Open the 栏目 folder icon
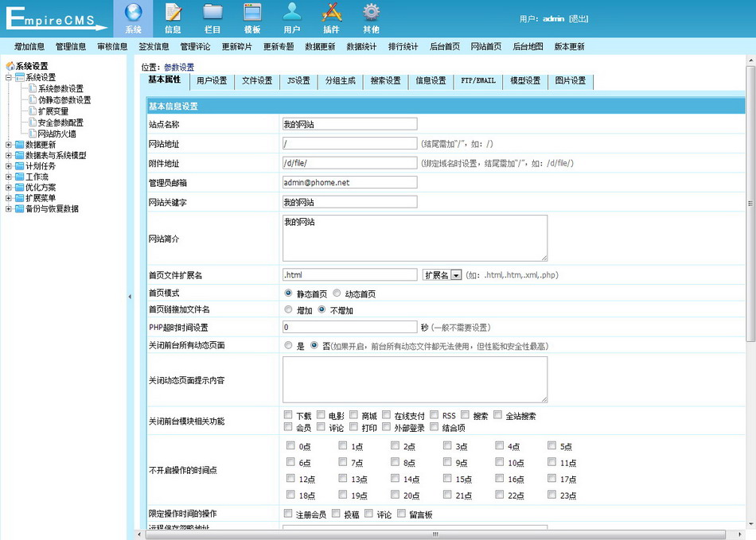756x540 pixels. tap(212, 12)
